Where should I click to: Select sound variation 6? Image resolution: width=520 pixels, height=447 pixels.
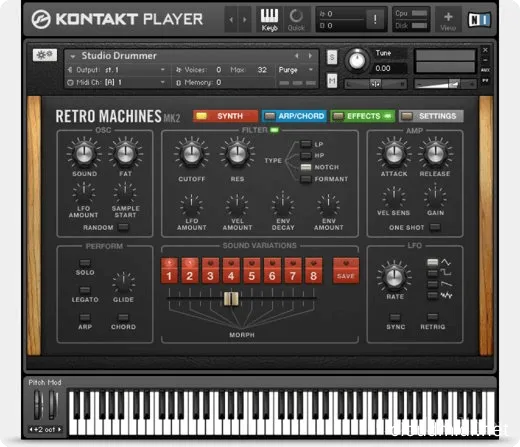click(x=272, y=271)
